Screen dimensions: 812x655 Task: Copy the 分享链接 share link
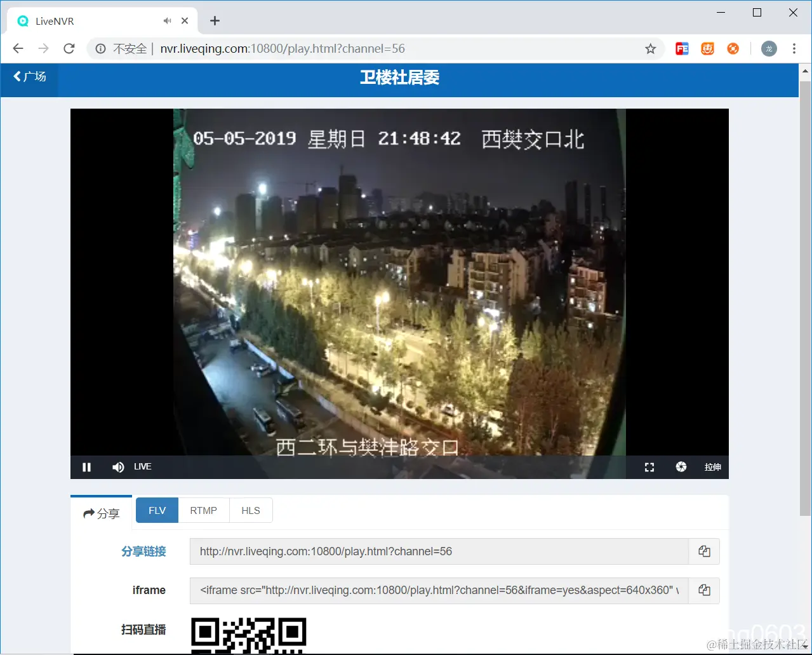[703, 551]
